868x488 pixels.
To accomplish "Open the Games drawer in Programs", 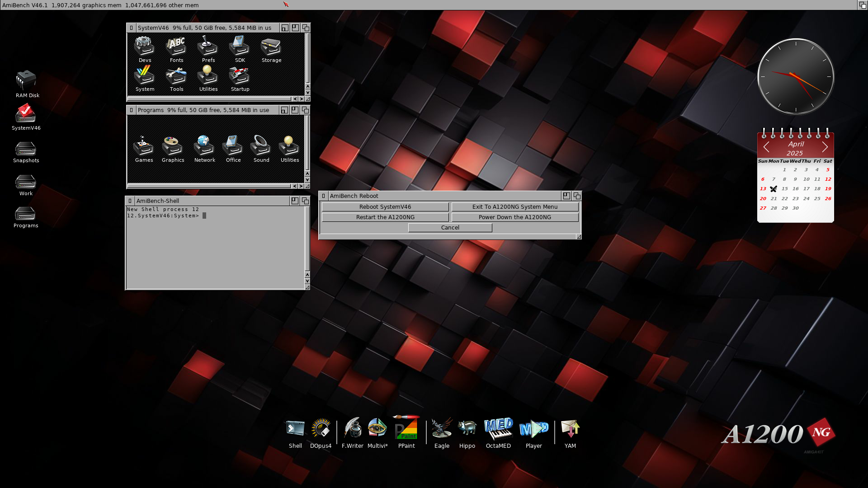I will (144, 147).
